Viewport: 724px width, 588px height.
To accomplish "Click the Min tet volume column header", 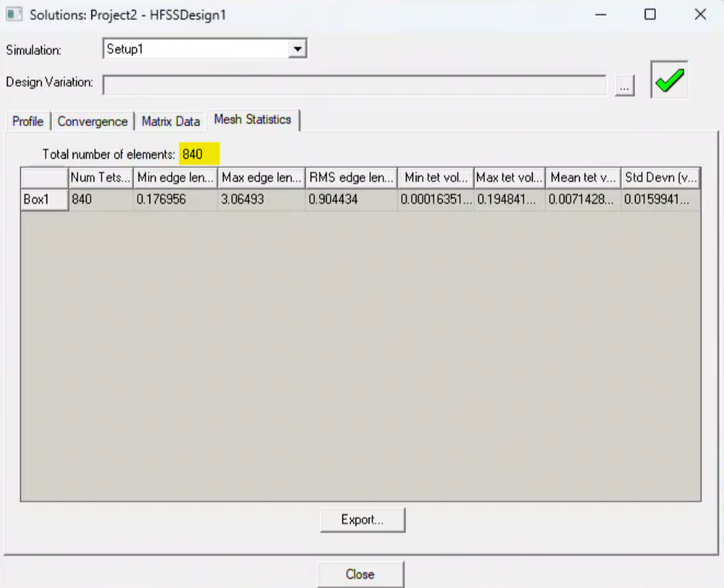I will pos(435,178).
